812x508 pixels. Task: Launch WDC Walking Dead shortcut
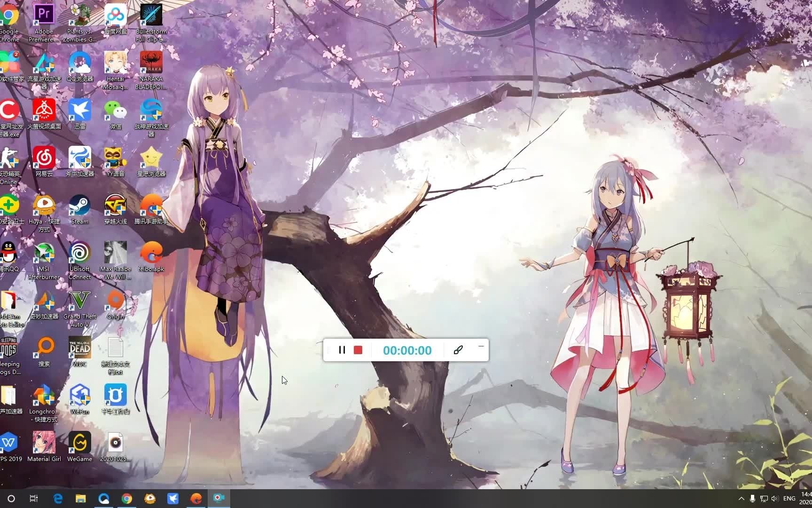[x=80, y=351]
